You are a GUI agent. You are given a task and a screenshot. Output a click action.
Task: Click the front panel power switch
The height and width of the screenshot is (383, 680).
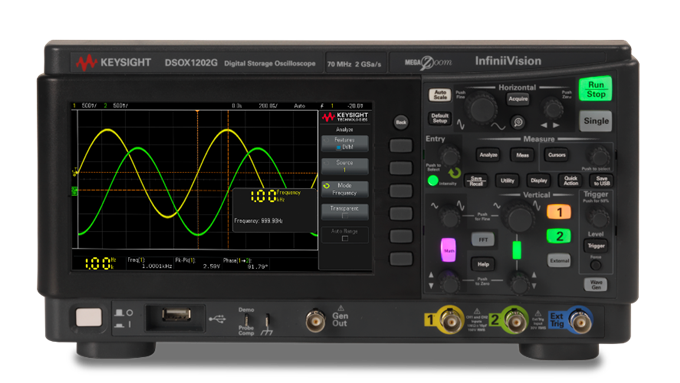(x=89, y=317)
